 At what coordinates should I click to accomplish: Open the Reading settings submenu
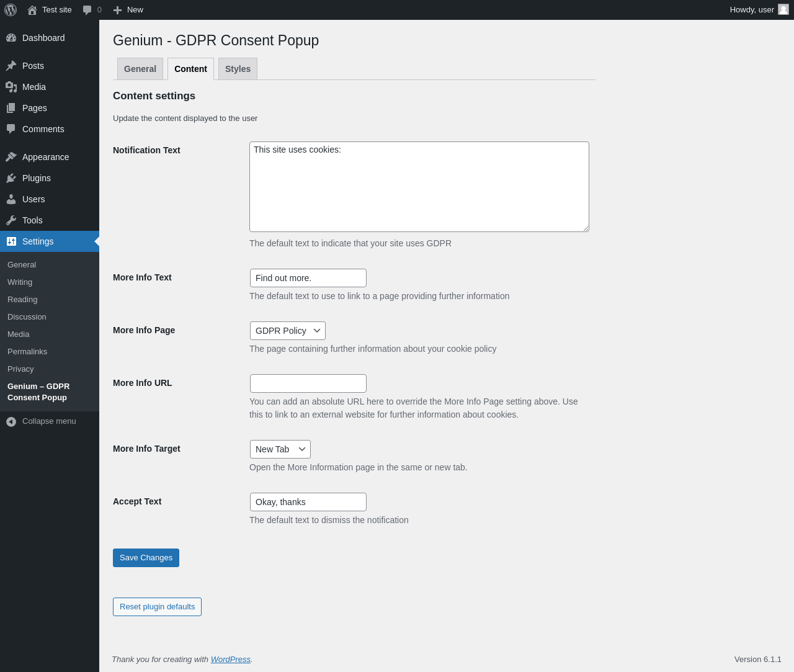coord(22,299)
